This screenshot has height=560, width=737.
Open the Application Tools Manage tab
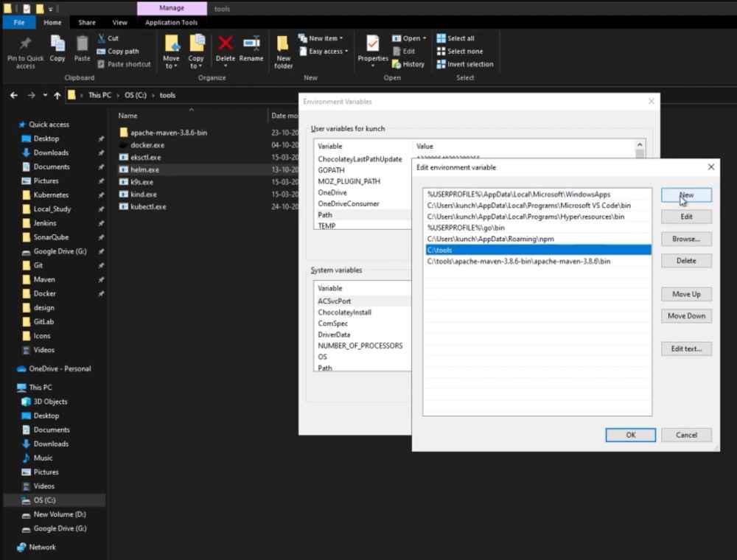(x=171, y=8)
